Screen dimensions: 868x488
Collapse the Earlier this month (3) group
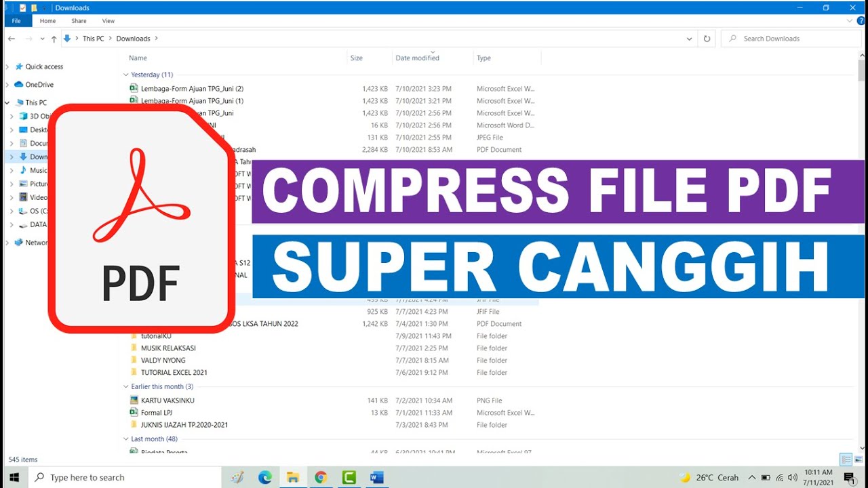(x=126, y=386)
